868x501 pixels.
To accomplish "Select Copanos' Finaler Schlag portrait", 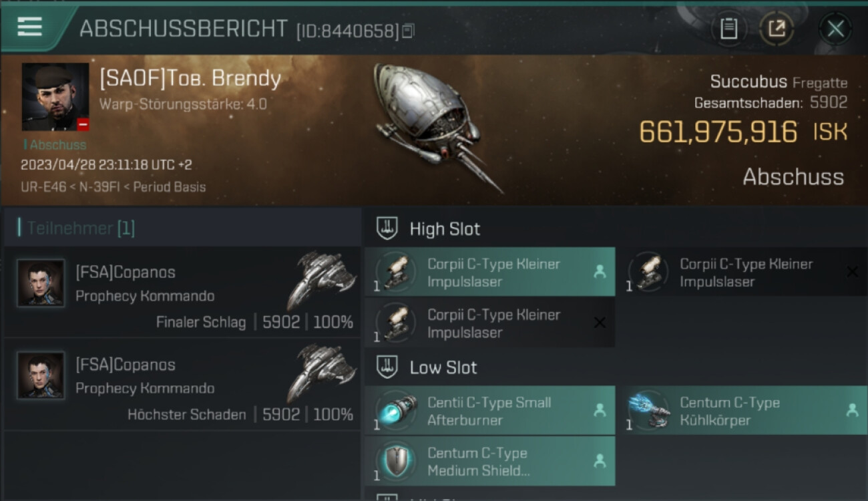I will (x=41, y=283).
